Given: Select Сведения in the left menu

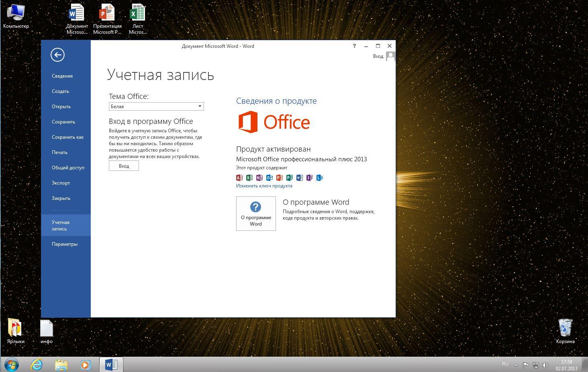Looking at the screenshot, I should [x=62, y=76].
